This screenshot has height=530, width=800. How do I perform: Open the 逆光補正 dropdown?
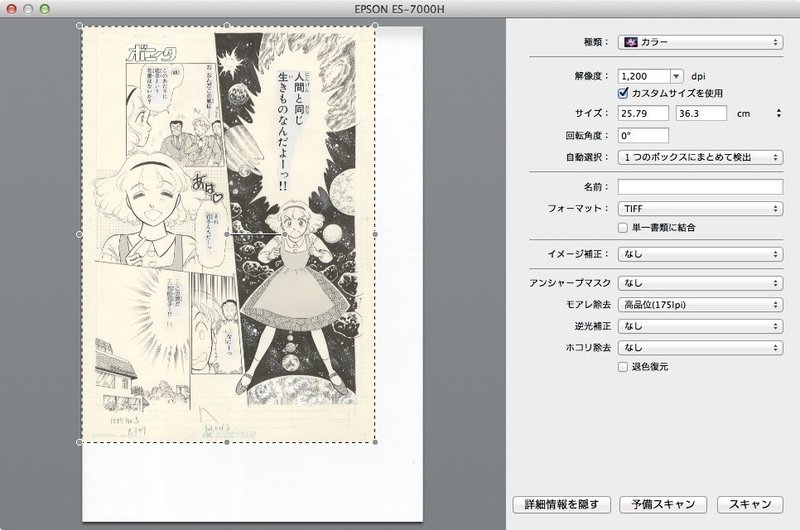tap(700, 326)
